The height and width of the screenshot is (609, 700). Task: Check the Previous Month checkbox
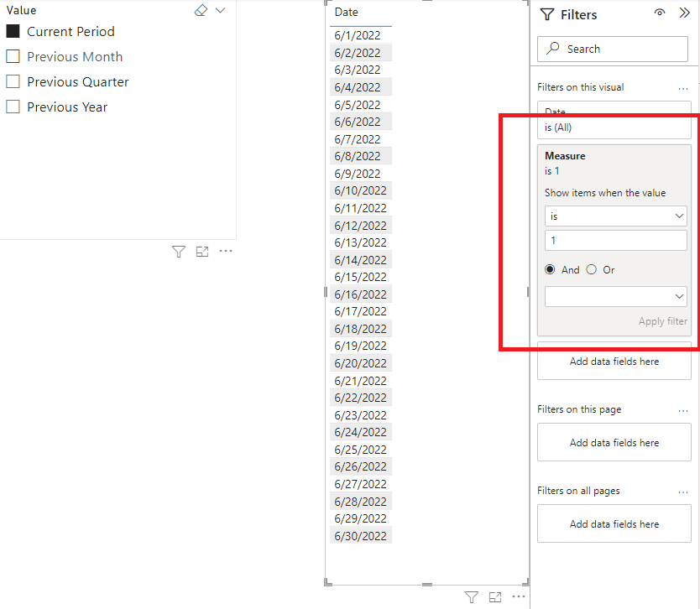pos(13,56)
